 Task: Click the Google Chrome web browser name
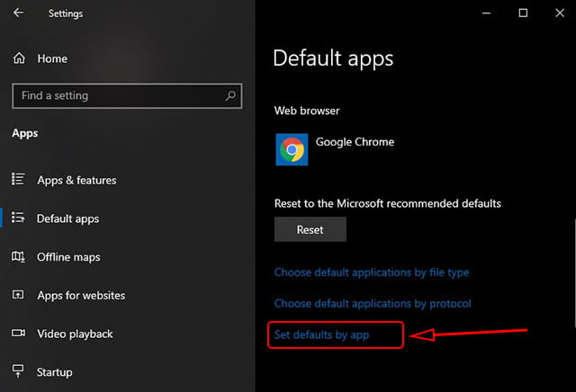(x=355, y=142)
